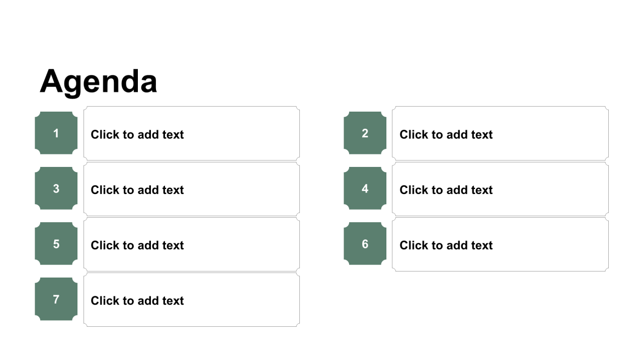
Task: Select the placeholder beside badge 5
Action: click(x=192, y=244)
